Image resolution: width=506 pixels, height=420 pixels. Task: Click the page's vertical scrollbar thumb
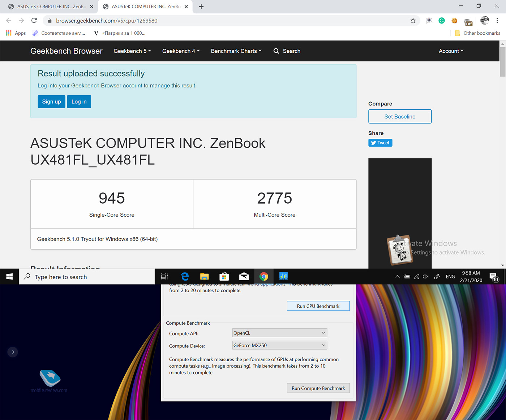point(502,61)
